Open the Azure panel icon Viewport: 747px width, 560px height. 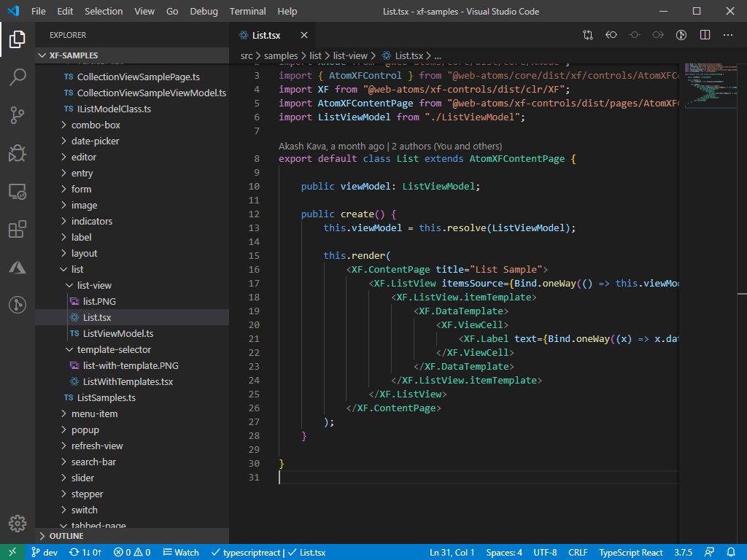pyautogui.click(x=18, y=268)
